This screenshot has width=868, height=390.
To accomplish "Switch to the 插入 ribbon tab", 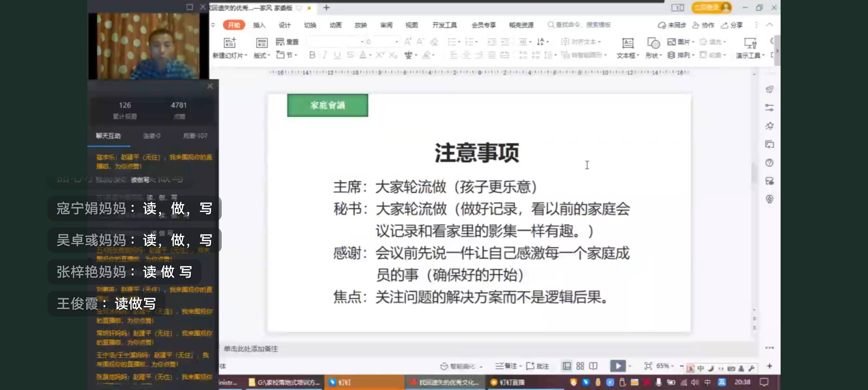I will 259,25.
